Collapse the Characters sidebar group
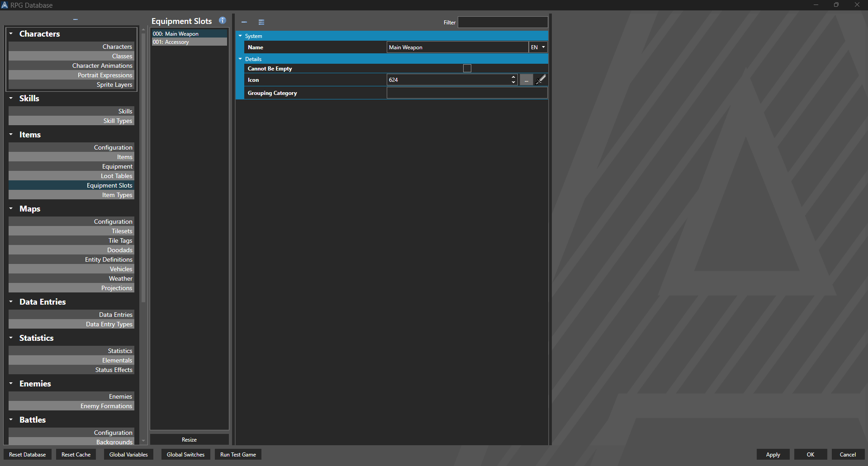Viewport: 868px width, 466px height. point(11,34)
